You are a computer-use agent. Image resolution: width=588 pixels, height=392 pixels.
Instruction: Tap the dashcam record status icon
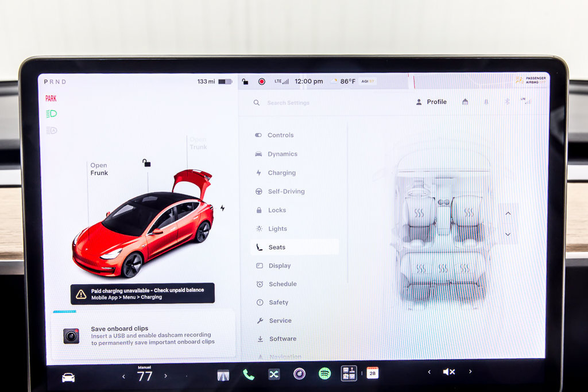(x=262, y=81)
